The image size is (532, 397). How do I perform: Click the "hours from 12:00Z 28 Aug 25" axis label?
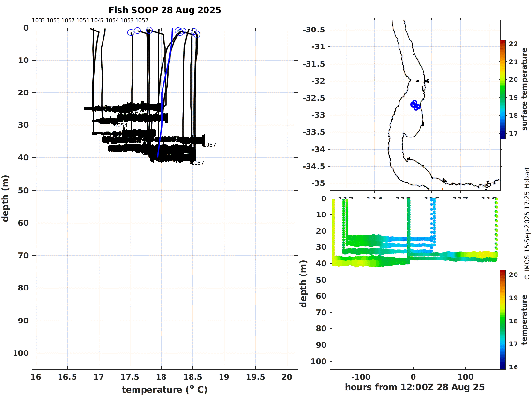pos(414,387)
